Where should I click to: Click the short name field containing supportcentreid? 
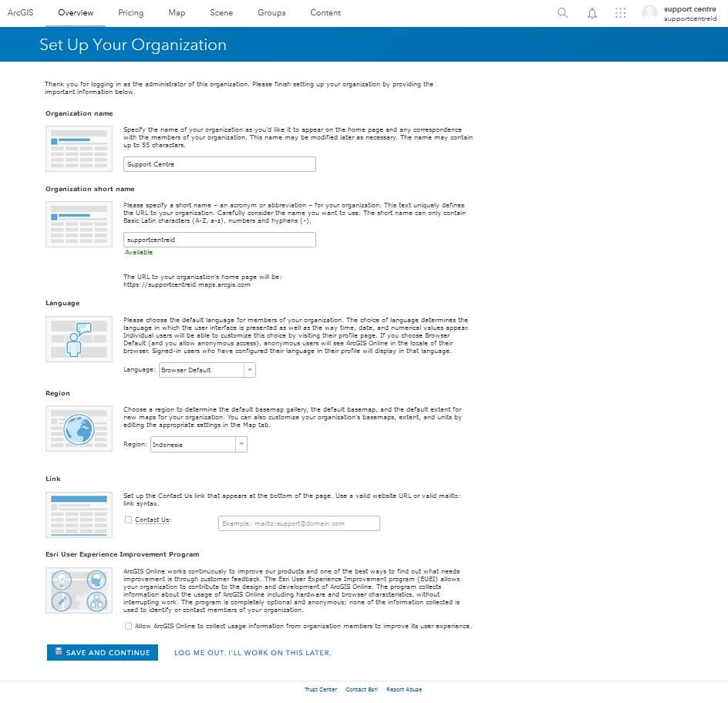[x=220, y=240]
